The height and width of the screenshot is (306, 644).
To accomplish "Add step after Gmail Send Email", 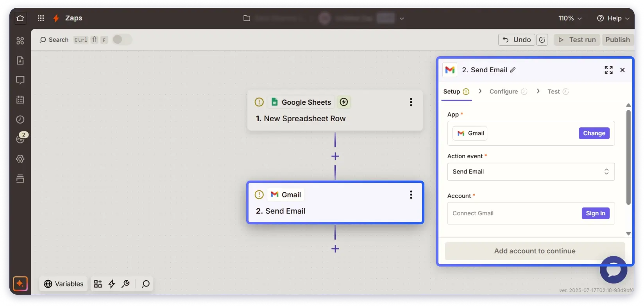I will [x=335, y=249].
